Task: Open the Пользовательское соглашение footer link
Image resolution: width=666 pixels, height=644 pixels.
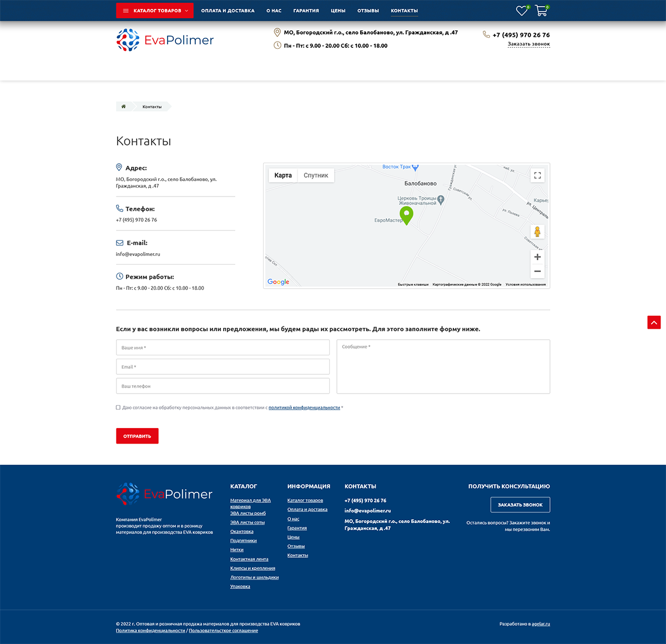Action: pyautogui.click(x=223, y=631)
